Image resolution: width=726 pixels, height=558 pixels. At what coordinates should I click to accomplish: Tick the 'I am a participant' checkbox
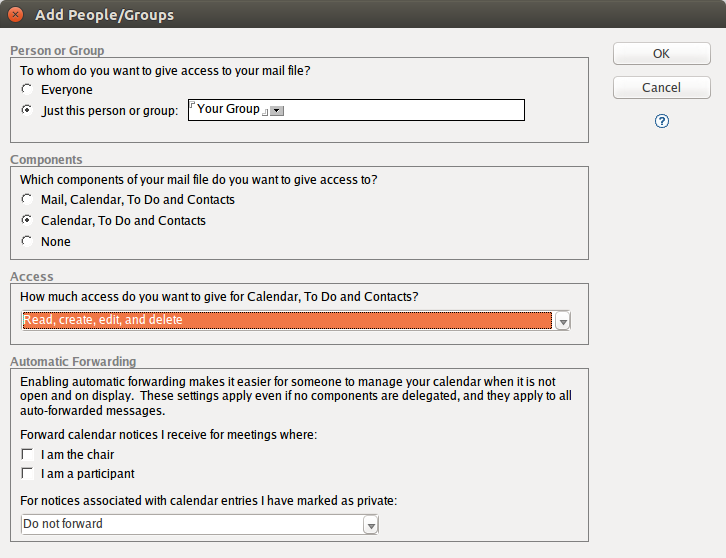point(28,474)
